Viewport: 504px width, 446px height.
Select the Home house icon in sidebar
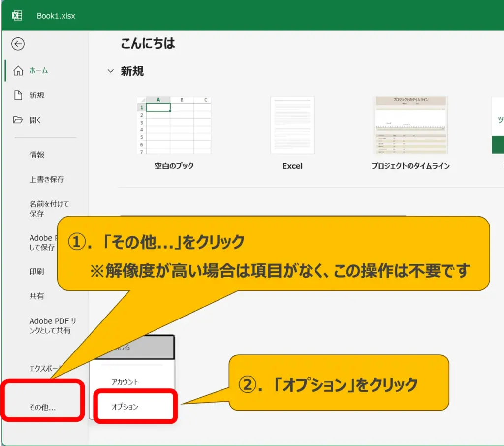click(18, 71)
